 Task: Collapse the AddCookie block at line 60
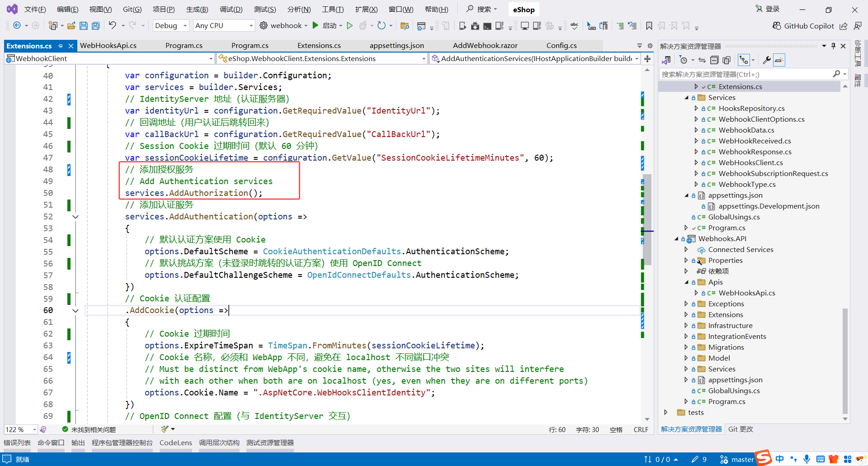pos(75,310)
